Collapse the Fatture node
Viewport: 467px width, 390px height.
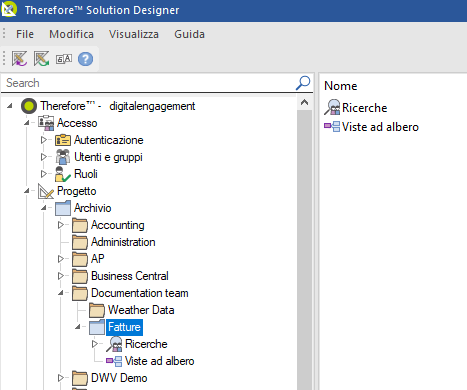click(x=78, y=327)
